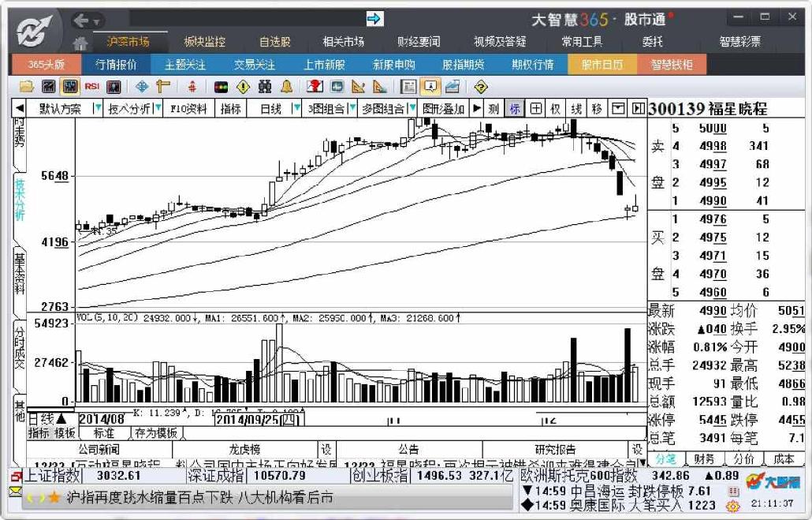The image size is (812, 520).
Task: Open the 3图组合 dropdown
Action: pos(352,109)
